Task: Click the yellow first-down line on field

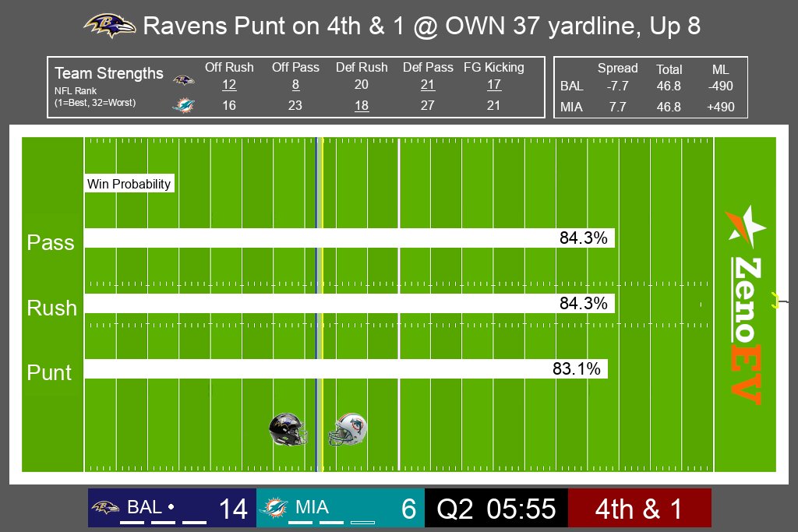Action: click(322, 304)
